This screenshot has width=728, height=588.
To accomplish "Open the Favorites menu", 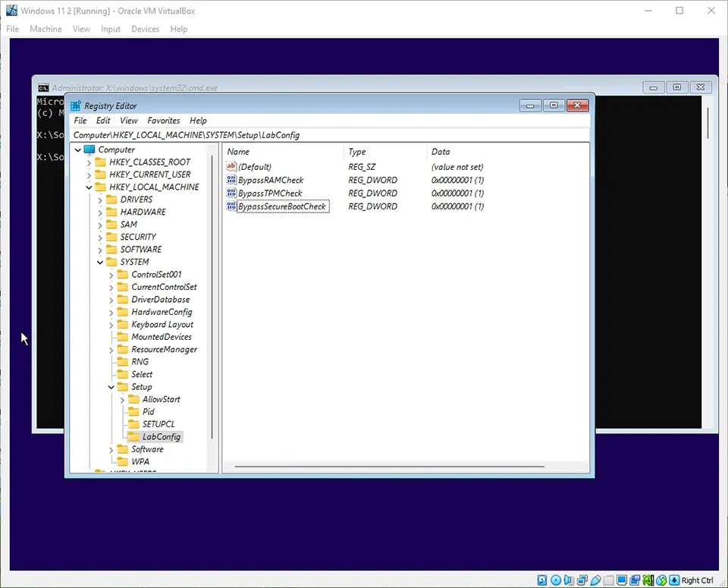I will tap(164, 121).
